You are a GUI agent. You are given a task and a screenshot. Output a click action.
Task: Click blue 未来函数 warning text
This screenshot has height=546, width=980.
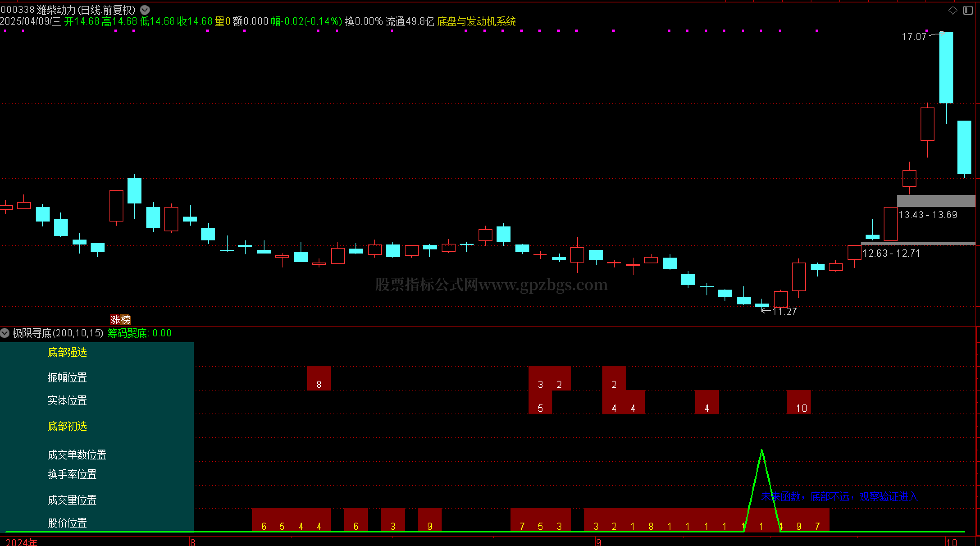(x=839, y=497)
